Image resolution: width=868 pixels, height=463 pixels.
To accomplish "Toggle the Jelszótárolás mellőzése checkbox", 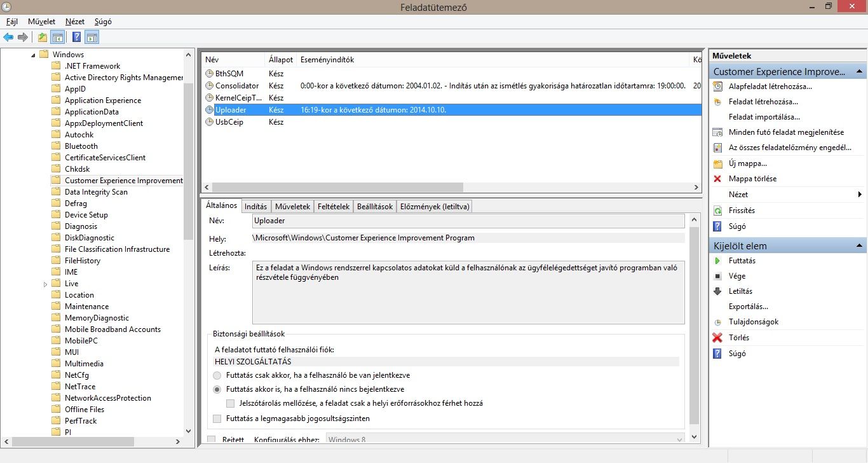I will point(231,403).
